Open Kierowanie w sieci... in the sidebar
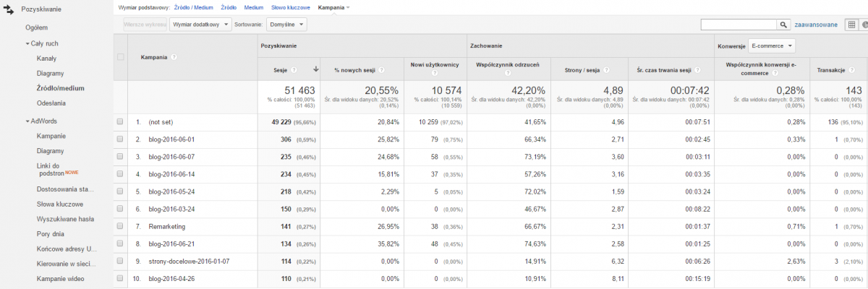Screen dimensions: 868x289 [66, 264]
